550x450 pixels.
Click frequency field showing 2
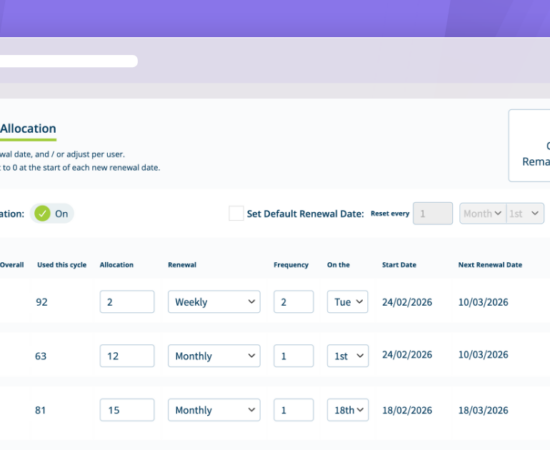click(x=294, y=302)
